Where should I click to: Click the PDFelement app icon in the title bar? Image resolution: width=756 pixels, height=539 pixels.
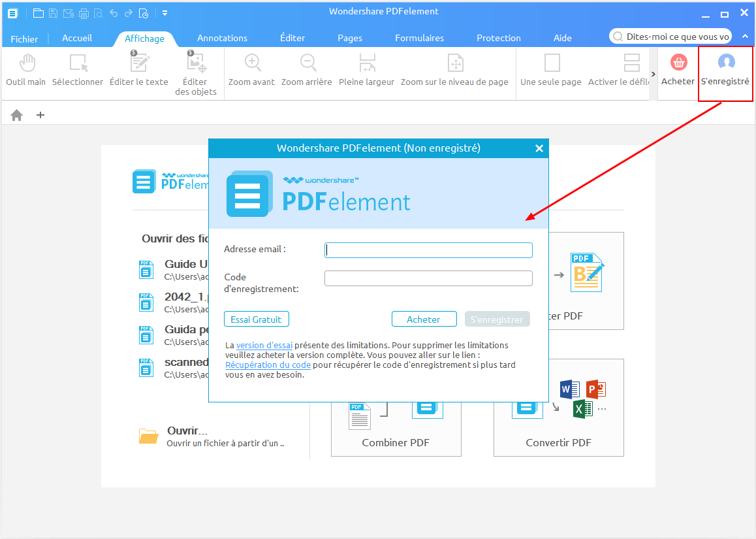tap(12, 14)
